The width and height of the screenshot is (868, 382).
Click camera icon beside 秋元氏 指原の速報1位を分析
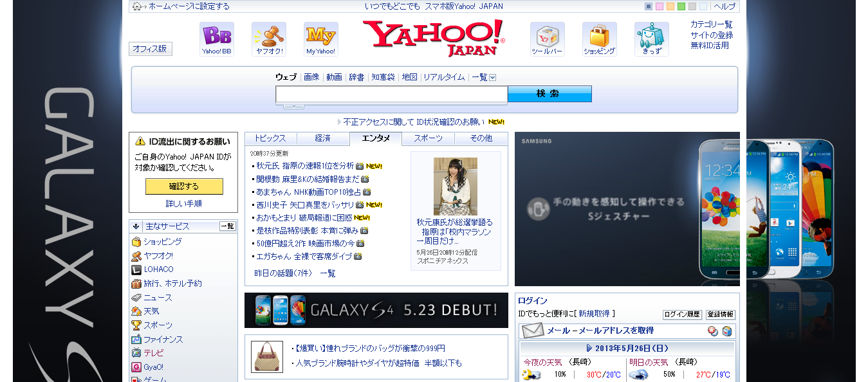click(360, 166)
